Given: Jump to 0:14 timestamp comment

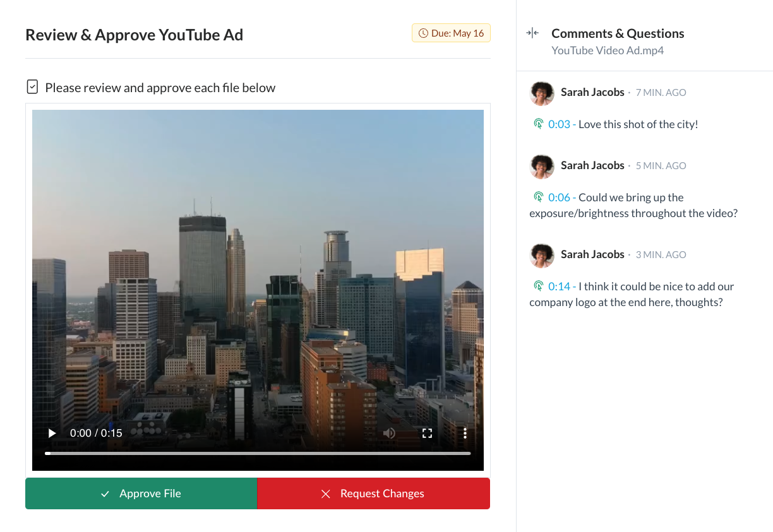Looking at the screenshot, I should pos(559,287).
